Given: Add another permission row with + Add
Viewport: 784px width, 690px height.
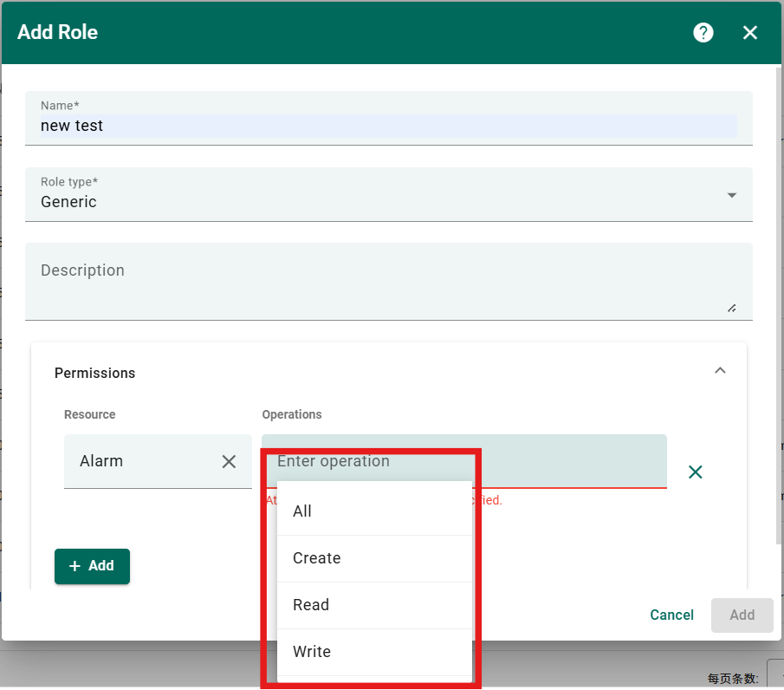Looking at the screenshot, I should pos(92,566).
